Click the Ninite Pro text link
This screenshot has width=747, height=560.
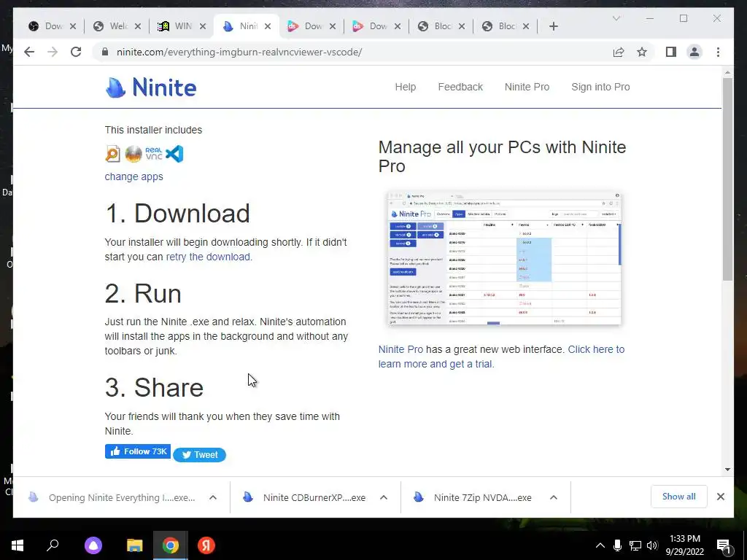(x=400, y=349)
